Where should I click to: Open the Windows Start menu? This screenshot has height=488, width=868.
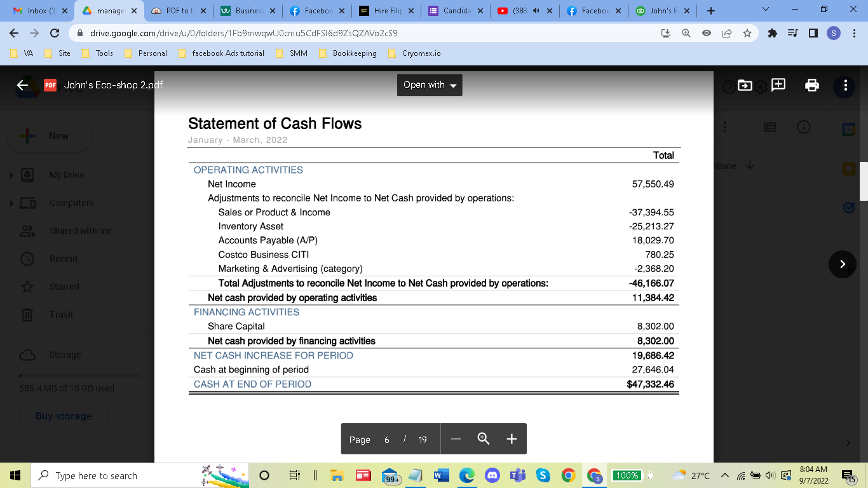(15, 475)
